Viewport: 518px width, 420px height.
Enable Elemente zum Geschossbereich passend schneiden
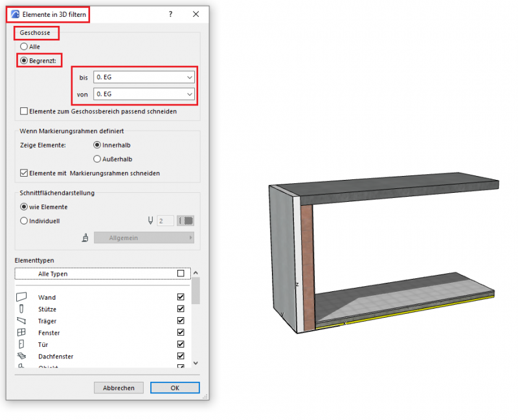[x=25, y=111]
